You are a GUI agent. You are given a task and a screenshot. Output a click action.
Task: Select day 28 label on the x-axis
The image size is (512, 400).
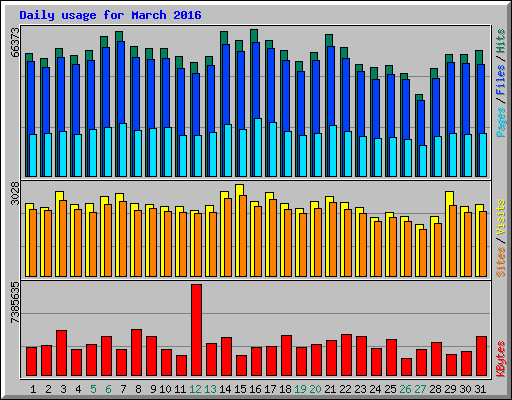[x=435, y=389]
